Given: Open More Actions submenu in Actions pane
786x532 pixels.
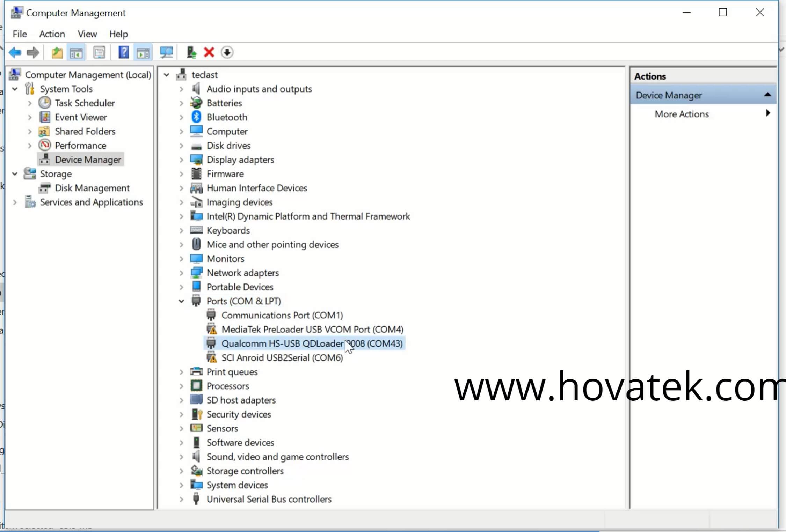Looking at the screenshot, I should coord(703,114).
